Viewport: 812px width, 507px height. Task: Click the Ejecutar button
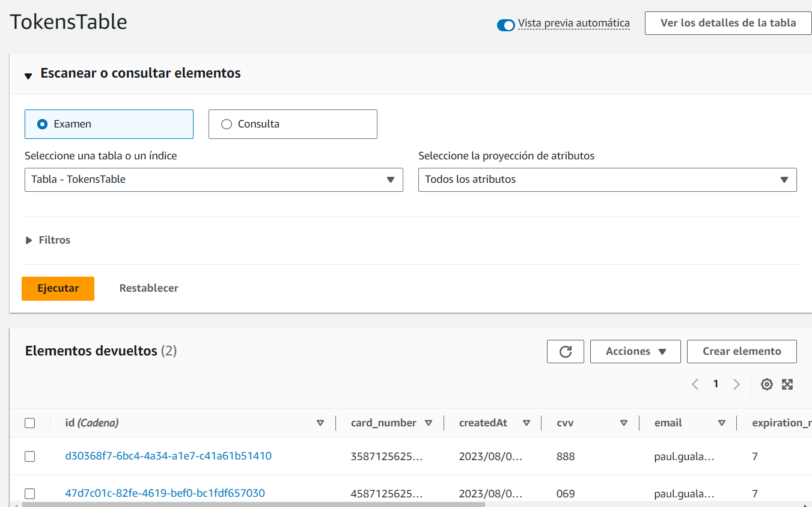pos(58,288)
